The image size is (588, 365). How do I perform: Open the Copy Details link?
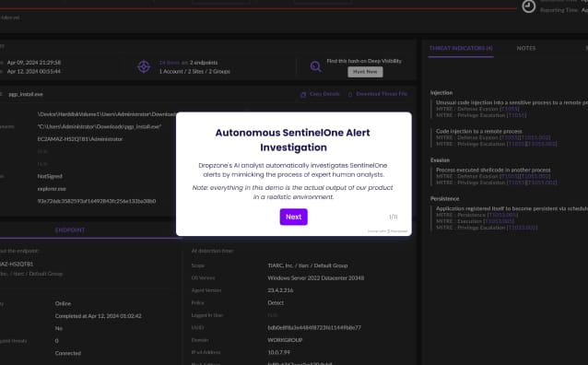pos(324,94)
